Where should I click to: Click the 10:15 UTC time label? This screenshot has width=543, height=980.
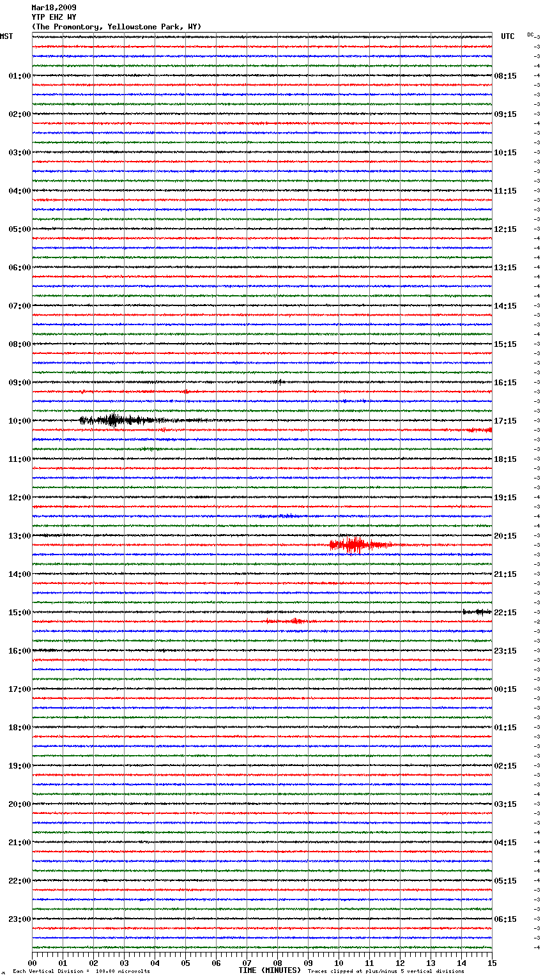click(505, 153)
